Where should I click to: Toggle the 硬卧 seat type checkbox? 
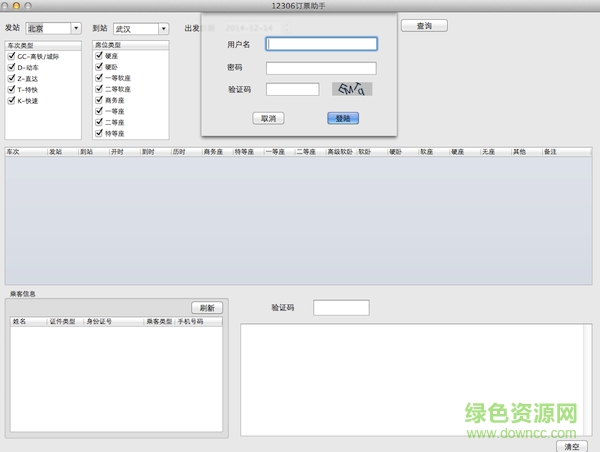[x=99, y=67]
